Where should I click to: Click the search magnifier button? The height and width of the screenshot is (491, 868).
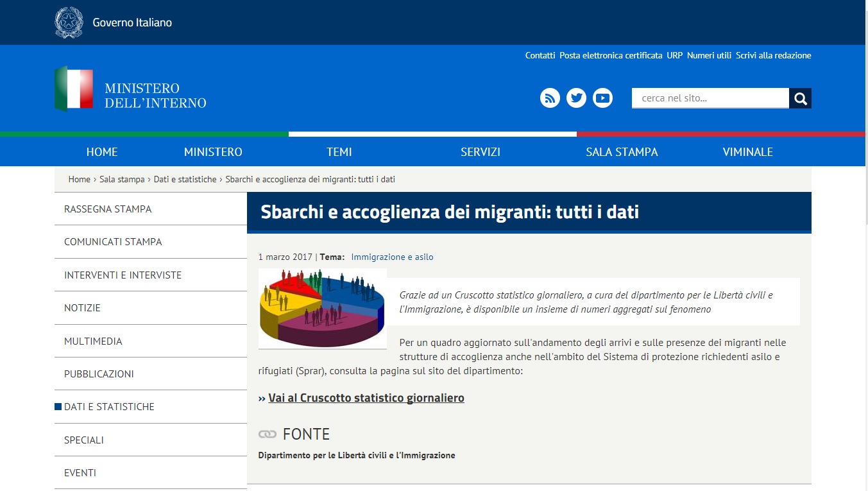click(800, 98)
